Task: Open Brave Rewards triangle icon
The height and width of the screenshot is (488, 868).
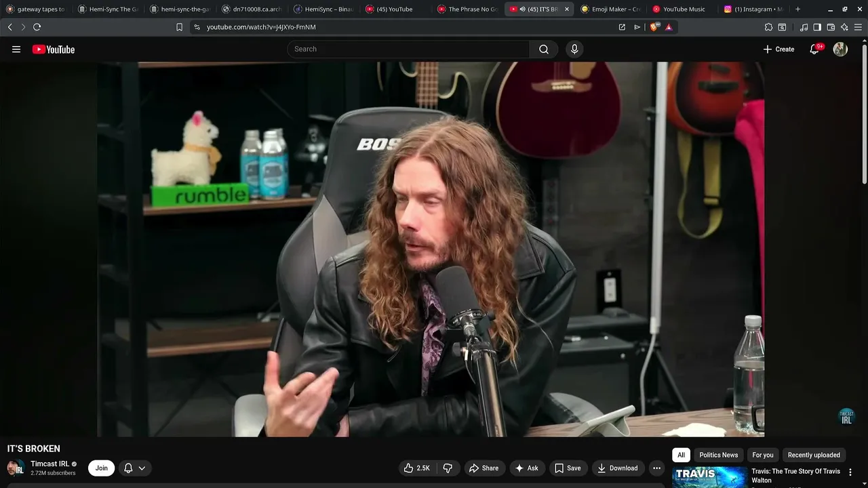Action: click(x=669, y=27)
